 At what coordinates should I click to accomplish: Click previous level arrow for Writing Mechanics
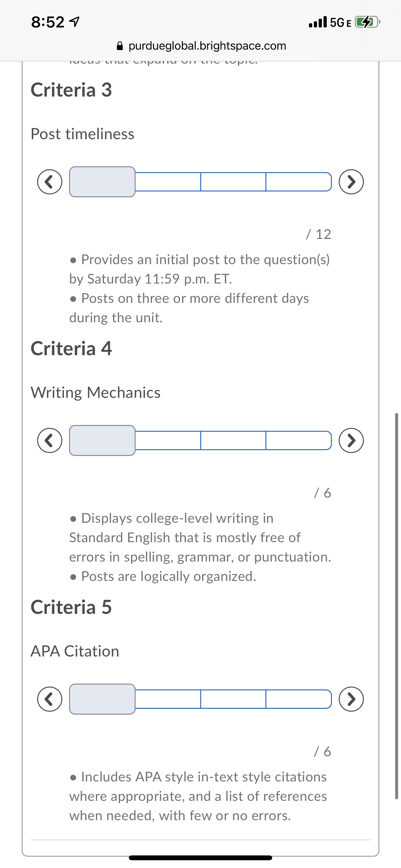pos(49,440)
